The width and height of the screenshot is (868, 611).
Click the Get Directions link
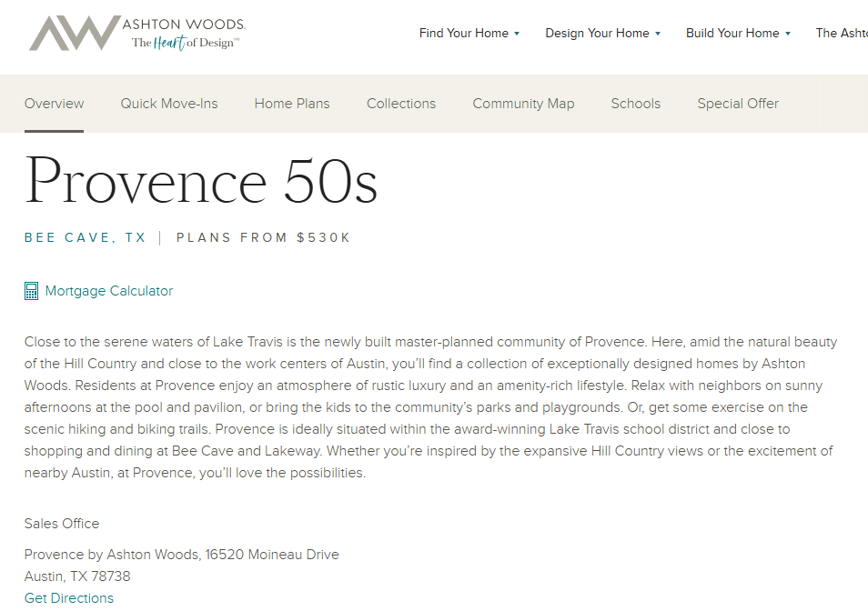click(68, 597)
